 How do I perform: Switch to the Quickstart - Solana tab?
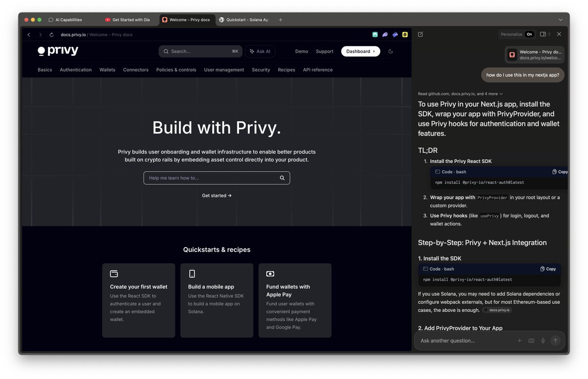pyautogui.click(x=244, y=20)
